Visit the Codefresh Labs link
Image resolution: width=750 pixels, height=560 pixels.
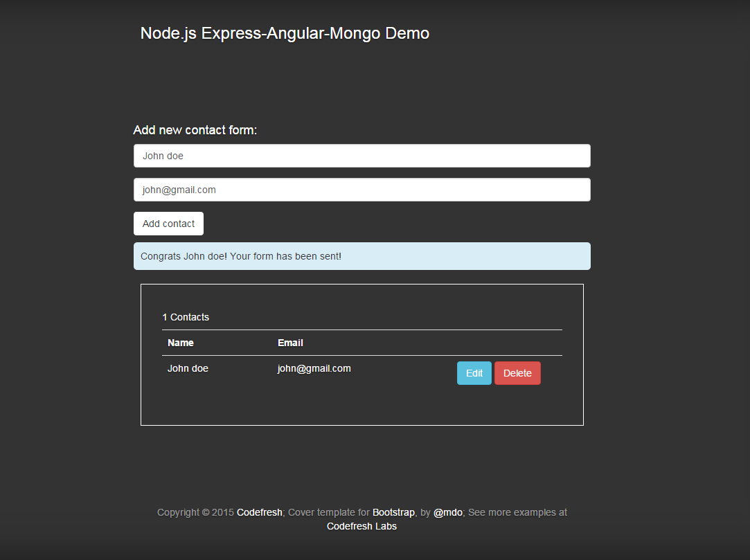pyautogui.click(x=361, y=526)
